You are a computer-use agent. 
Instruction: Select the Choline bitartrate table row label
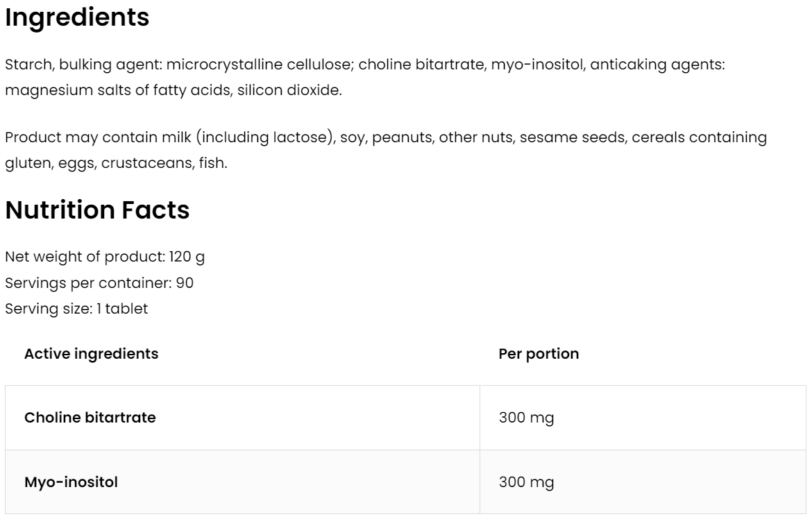coord(90,418)
